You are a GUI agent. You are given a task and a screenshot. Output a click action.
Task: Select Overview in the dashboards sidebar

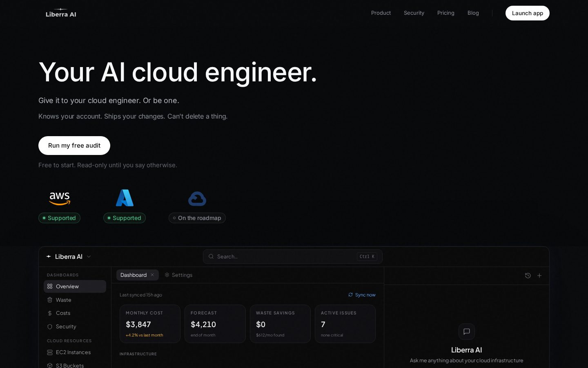point(75,286)
